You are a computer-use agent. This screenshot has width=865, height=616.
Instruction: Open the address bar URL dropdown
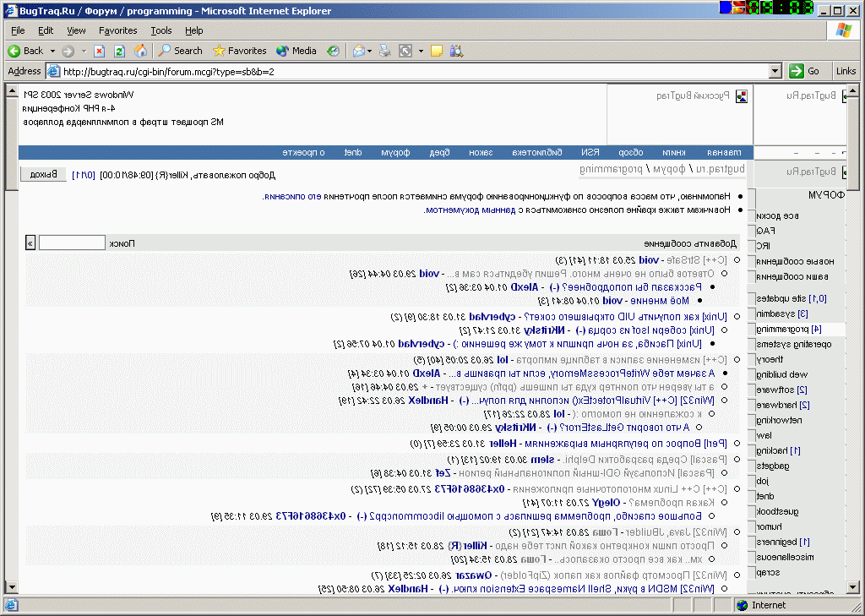[x=775, y=72]
